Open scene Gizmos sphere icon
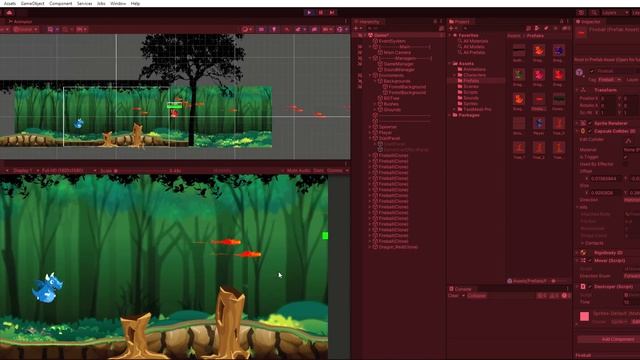The height and width of the screenshot is (360, 640). pos(341,29)
